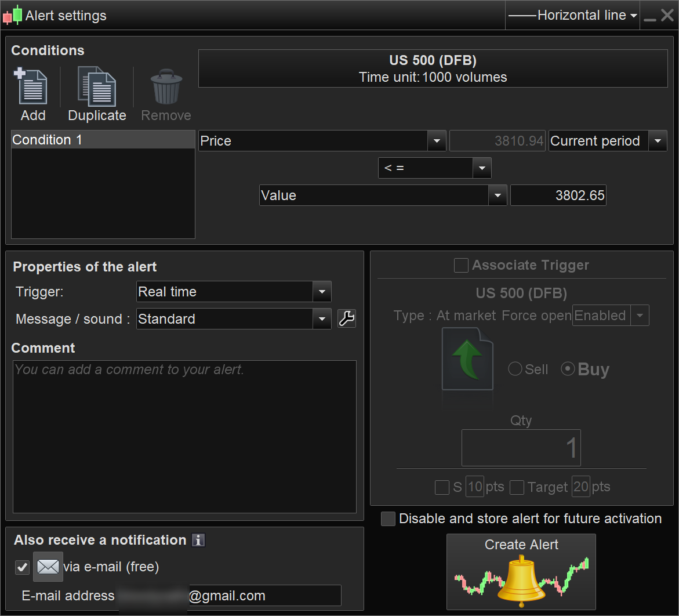The width and height of the screenshot is (679, 616).
Task: Click the notification info icon
Action: (x=198, y=540)
